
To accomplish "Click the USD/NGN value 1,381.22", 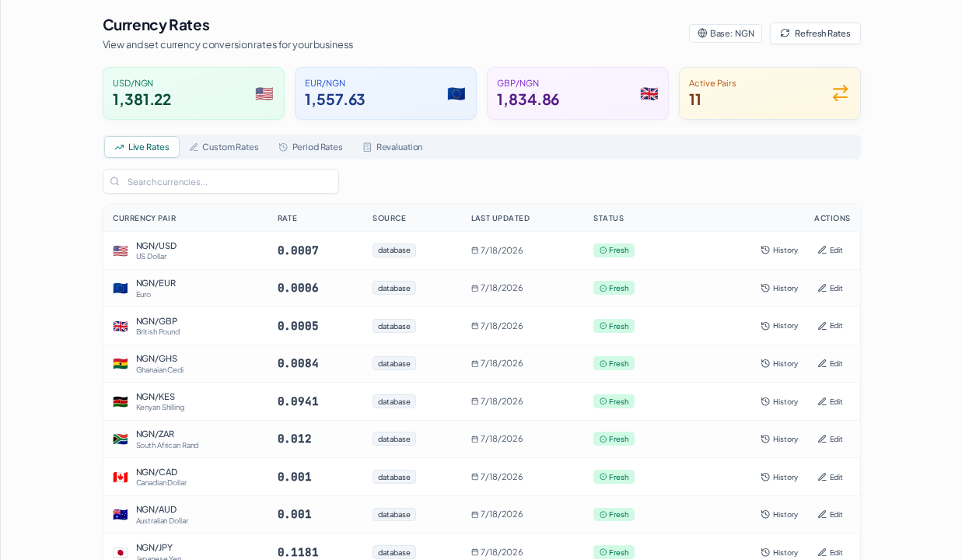I will coord(142,100).
